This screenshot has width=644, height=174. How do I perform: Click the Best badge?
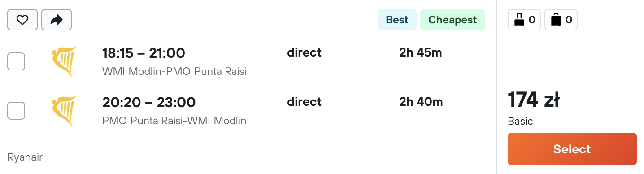coord(397,20)
